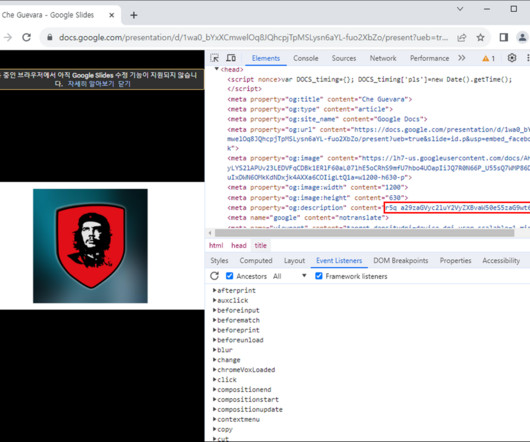Viewport: 530px width, 442px height.
Task: Dismiss the banner with 닫기 link
Action: [x=124, y=83]
